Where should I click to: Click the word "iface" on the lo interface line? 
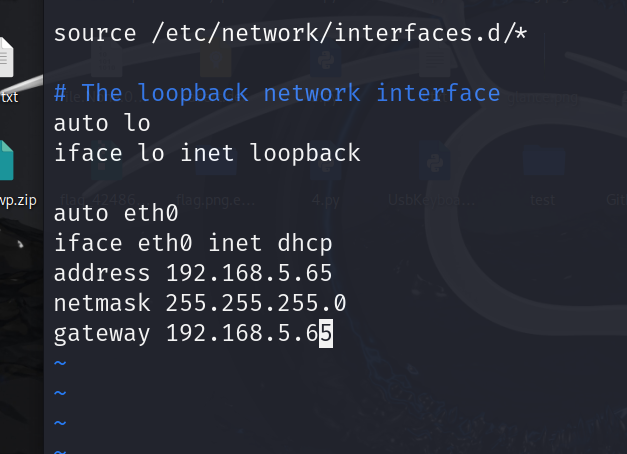(88, 153)
